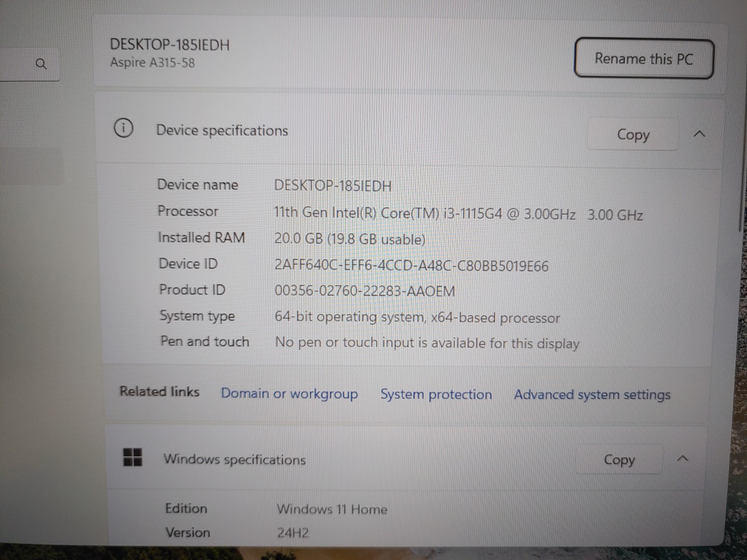The image size is (747, 560).
Task: Open Advanced system settings
Action: tap(591, 395)
